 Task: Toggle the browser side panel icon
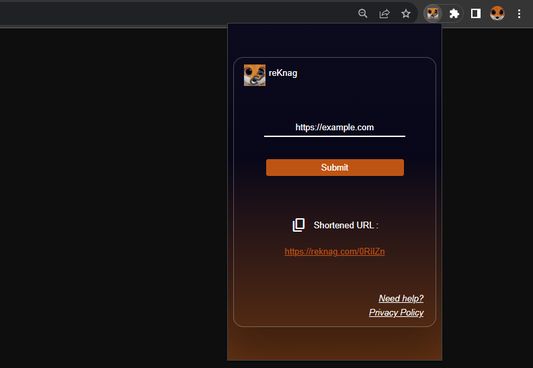pos(476,14)
